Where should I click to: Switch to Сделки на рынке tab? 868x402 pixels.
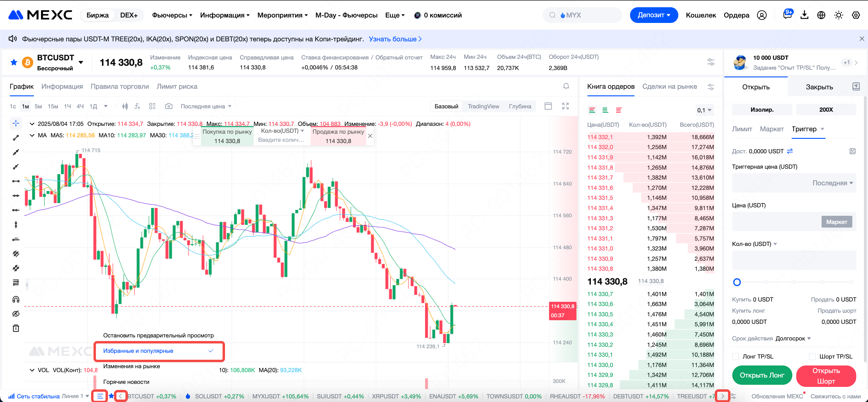pyautogui.click(x=669, y=86)
